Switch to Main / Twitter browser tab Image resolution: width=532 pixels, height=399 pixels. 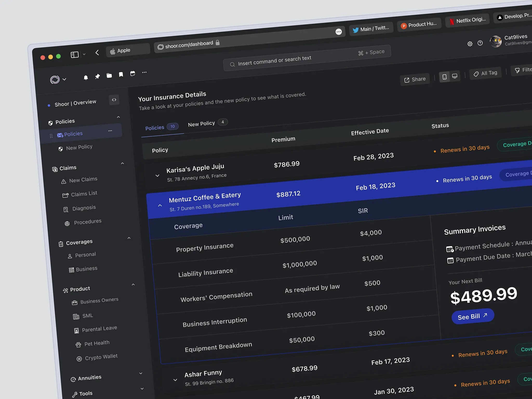coord(371,29)
